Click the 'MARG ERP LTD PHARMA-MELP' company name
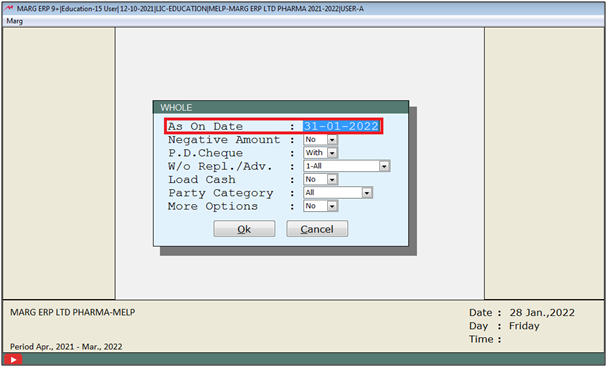Image resolution: width=608 pixels, height=367 pixels. point(73,312)
